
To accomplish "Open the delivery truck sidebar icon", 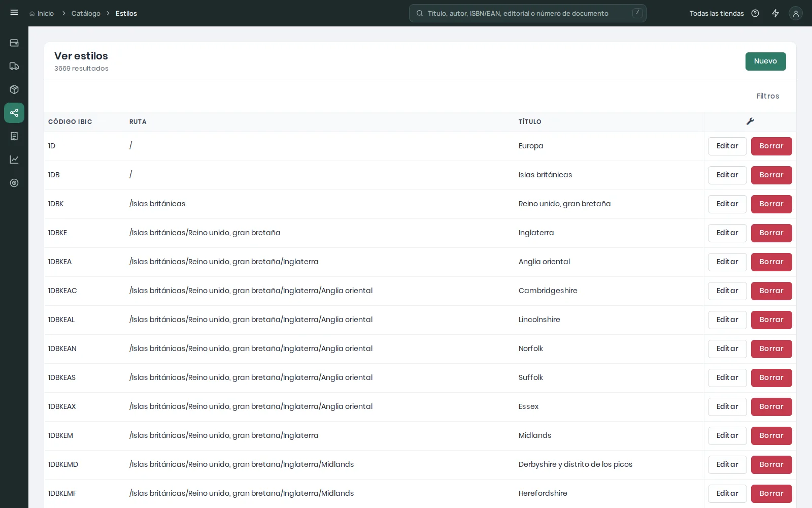I will (x=14, y=66).
